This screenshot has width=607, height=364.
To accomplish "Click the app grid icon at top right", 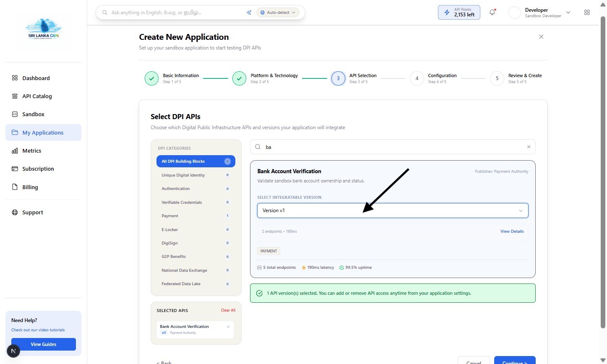I will coord(587,13).
